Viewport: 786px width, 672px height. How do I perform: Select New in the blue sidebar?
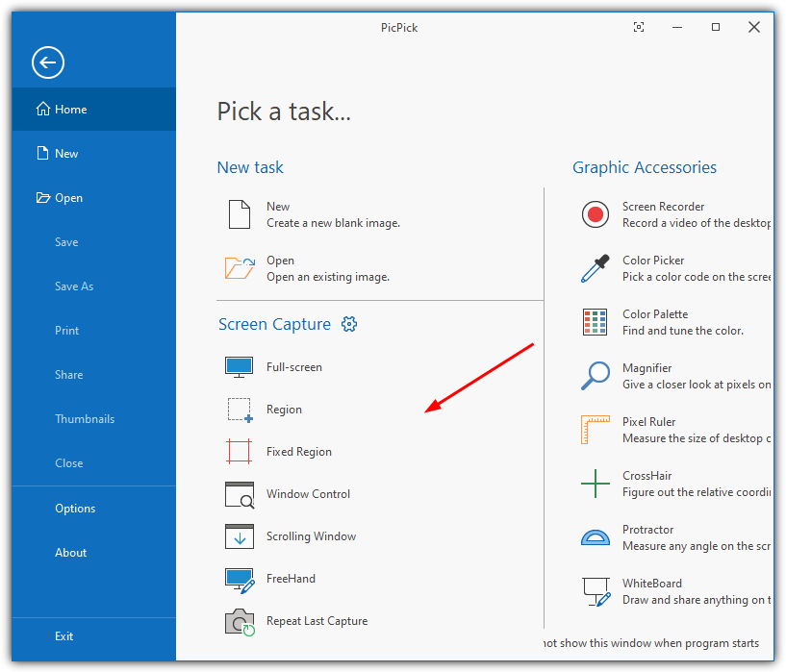coord(93,153)
